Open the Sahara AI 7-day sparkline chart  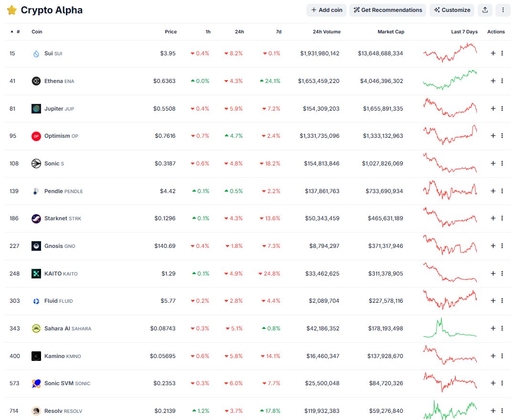(x=450, y=328)
